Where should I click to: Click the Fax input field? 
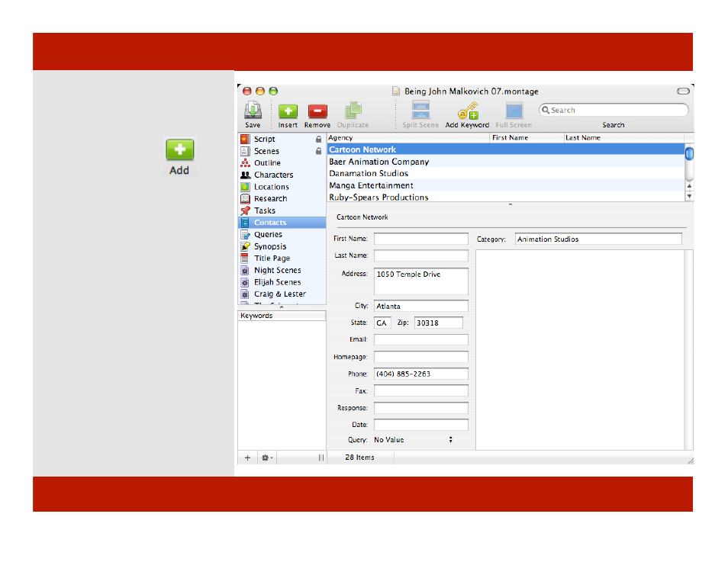tap(421, 391)
